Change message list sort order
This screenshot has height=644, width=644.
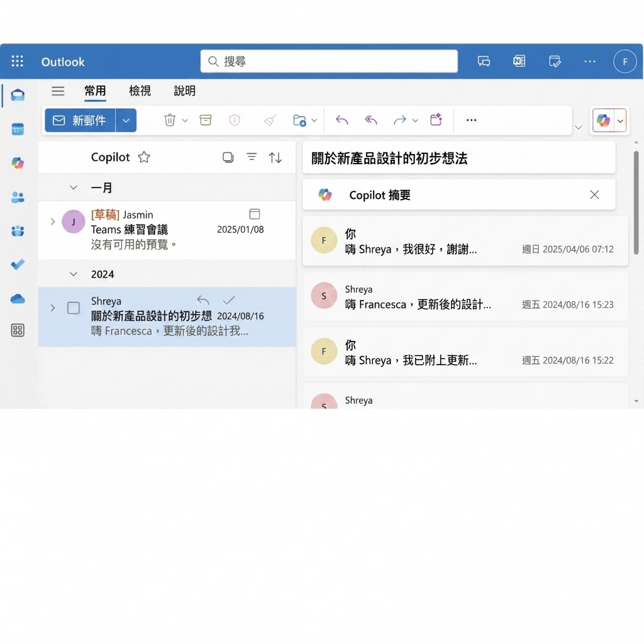click(x=275, y=157)
